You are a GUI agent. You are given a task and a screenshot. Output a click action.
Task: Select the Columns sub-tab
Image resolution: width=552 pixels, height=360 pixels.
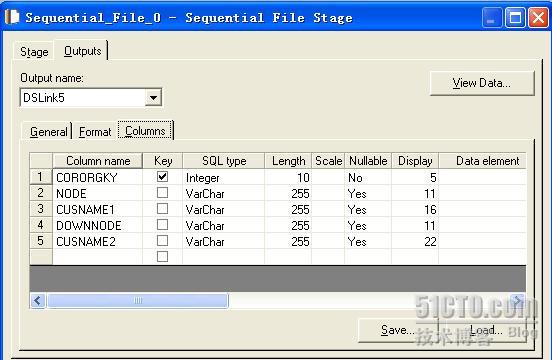145,131
